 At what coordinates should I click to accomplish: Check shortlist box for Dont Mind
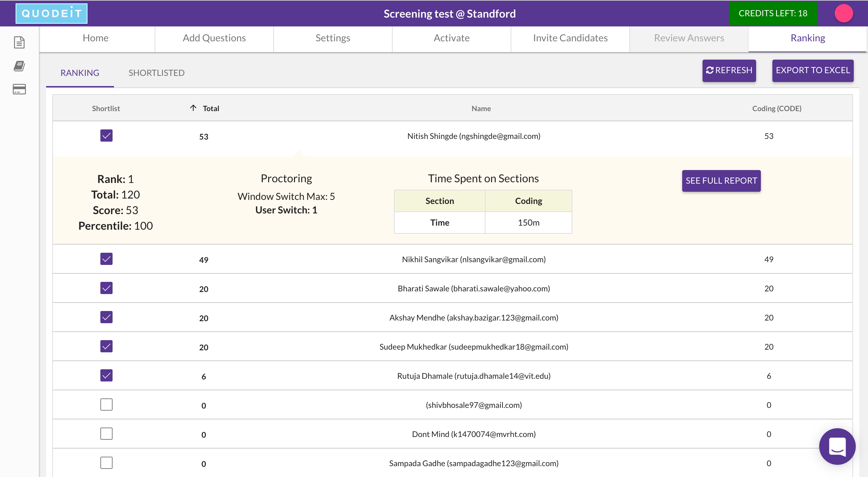point(106,434)
